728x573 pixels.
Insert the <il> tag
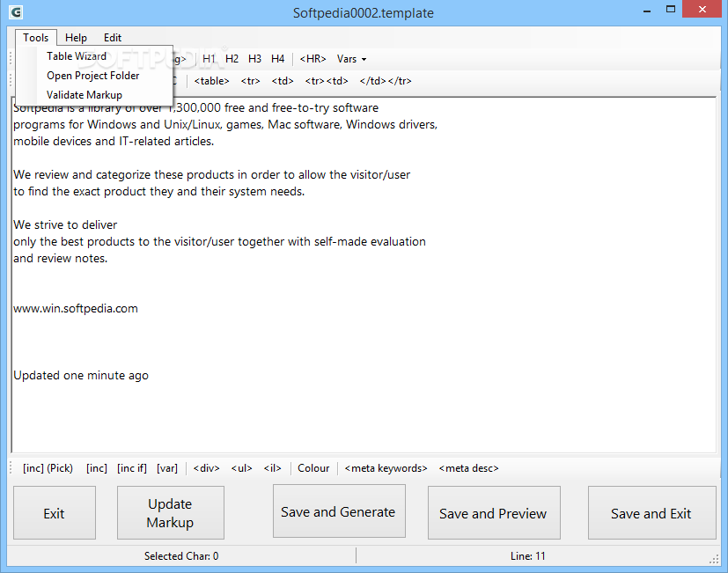tap(273, 468)
